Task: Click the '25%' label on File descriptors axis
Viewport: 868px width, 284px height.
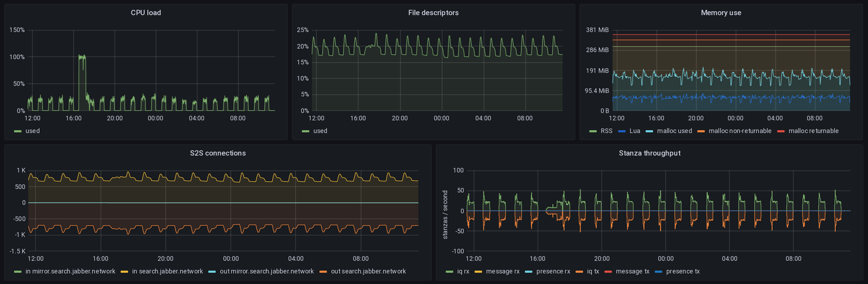Action: pyautogui.click(x=303, y=30)
